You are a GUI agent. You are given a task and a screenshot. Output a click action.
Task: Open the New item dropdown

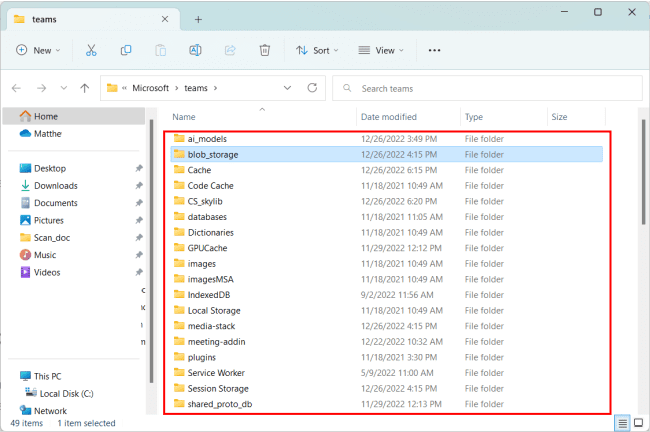pos(38,50)
